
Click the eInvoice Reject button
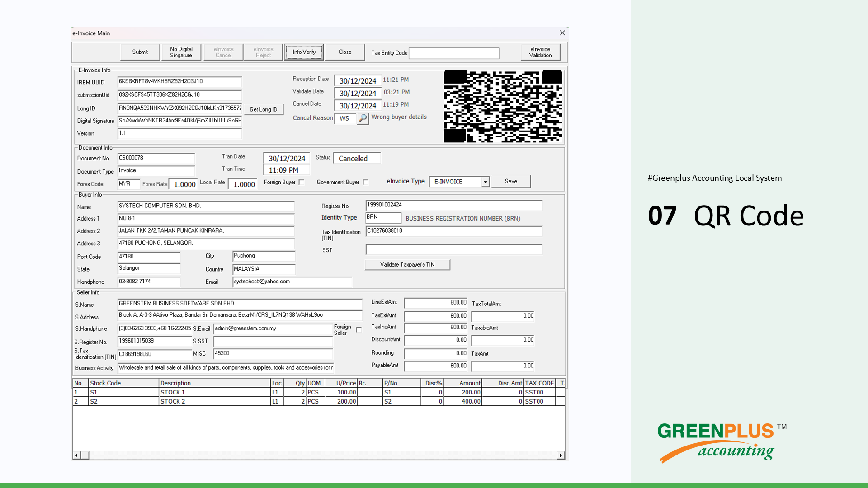[x=263, y=52]
